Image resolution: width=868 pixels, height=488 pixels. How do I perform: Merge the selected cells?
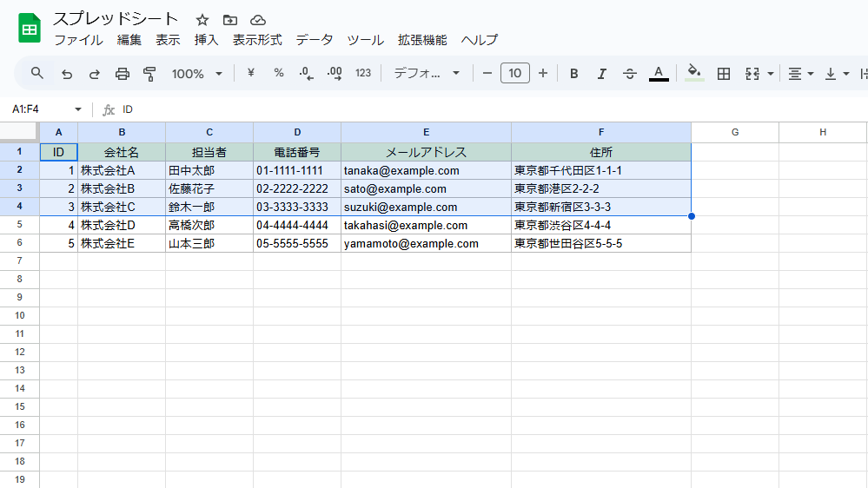tap(752, 74)
